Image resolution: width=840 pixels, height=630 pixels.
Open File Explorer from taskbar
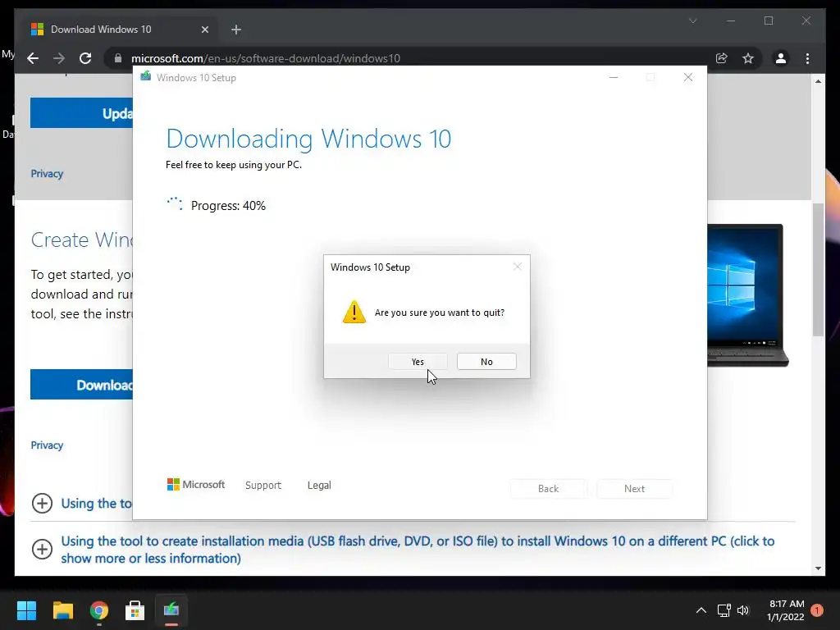pyautogui.click(x=62, y=610)
